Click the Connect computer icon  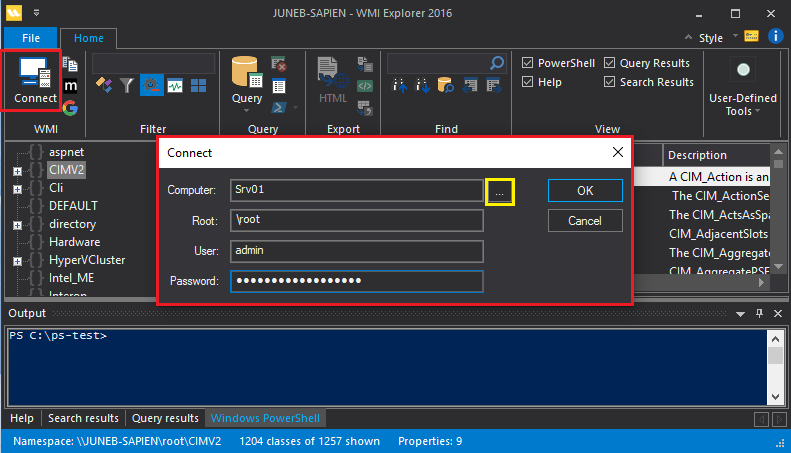coord(34,73)
